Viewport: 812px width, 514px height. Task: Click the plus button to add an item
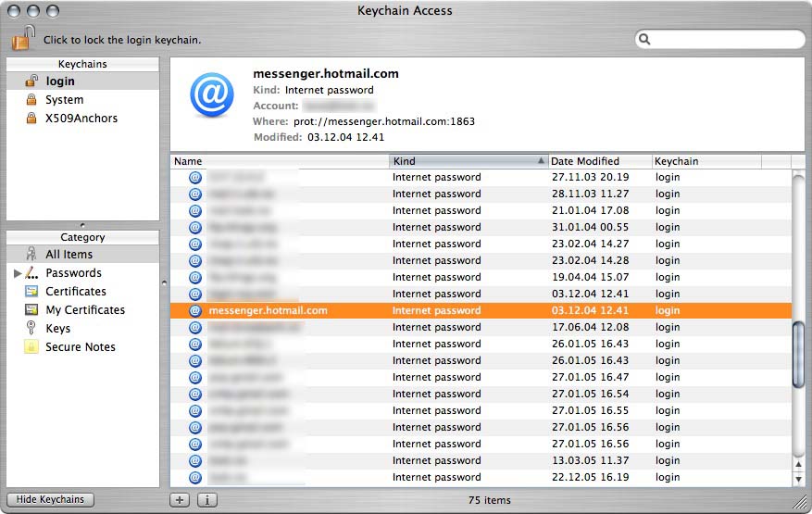point(180,500)
